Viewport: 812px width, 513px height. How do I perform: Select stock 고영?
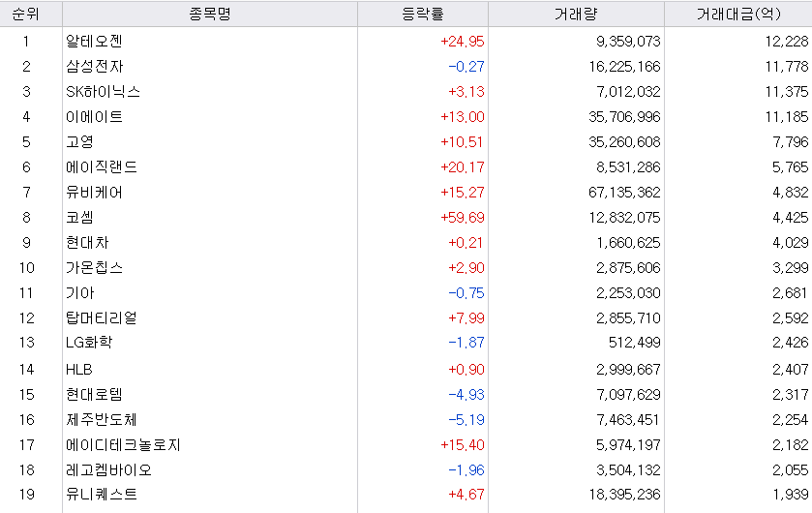79,142
